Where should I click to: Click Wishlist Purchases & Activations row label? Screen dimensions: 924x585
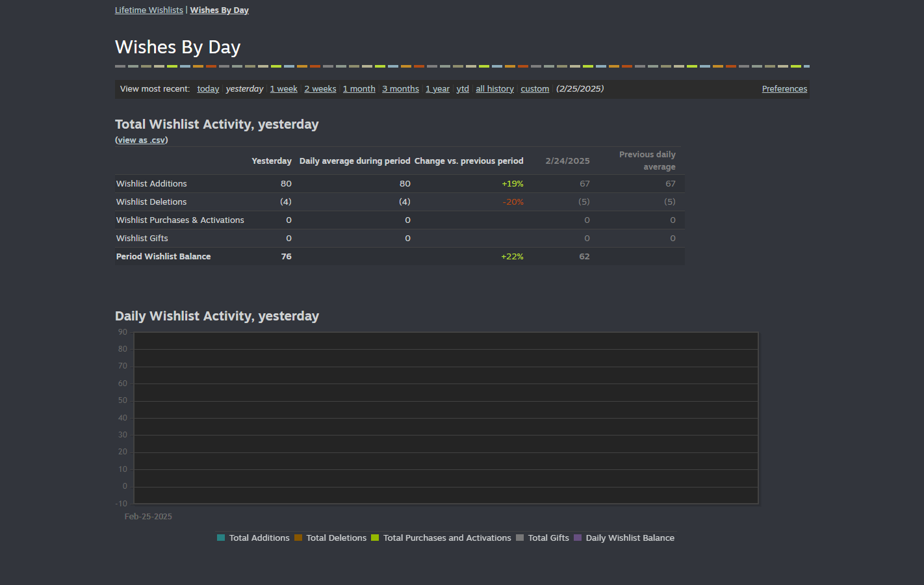coord(180,220)
